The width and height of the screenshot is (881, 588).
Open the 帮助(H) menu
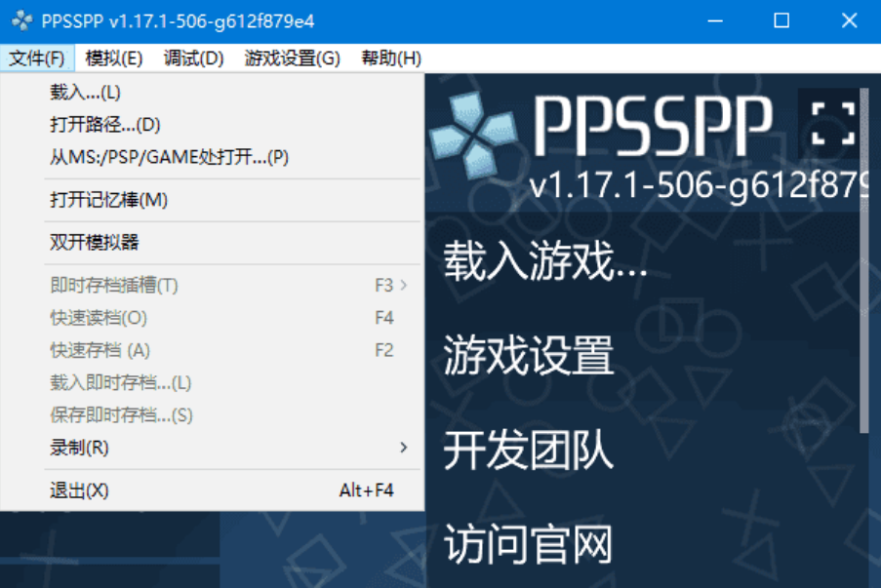click(390, 58)
